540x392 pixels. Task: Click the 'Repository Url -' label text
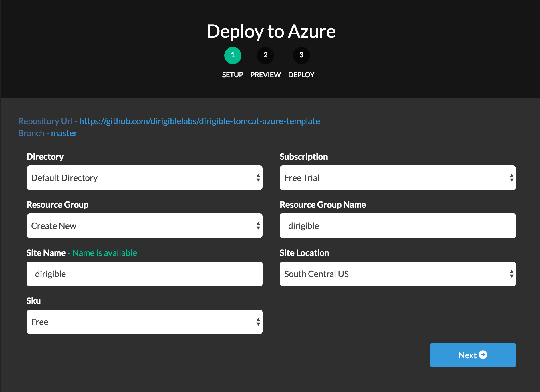pyautogui.click(x=48, y=121)
